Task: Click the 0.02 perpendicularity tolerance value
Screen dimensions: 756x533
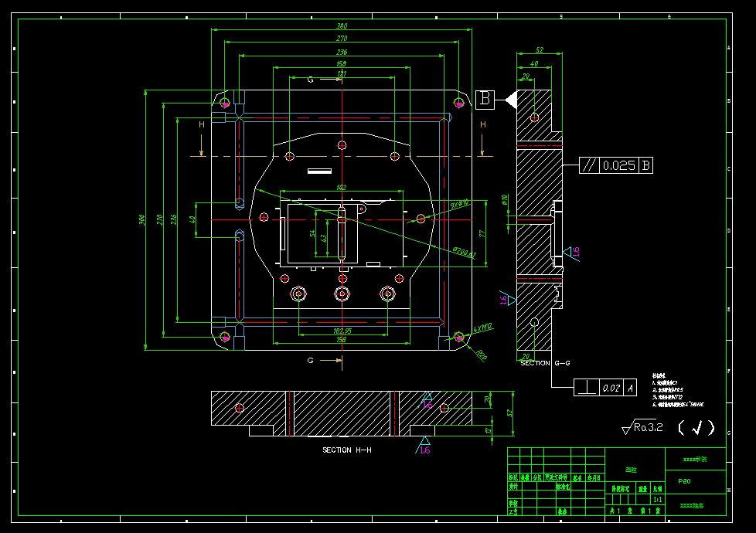Action: pos(611,388)
